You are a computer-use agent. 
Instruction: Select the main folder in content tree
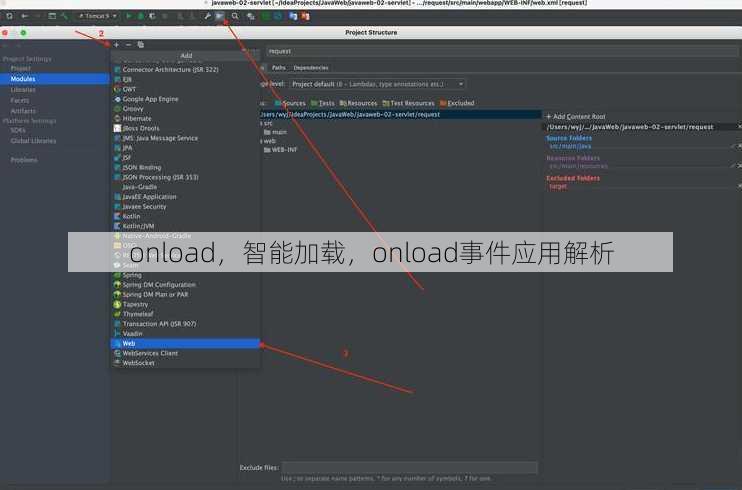click(275, 132)
